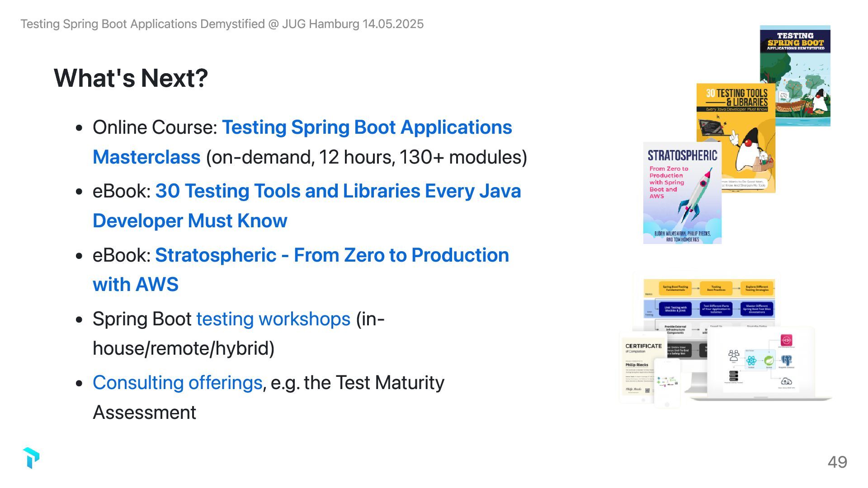Click the blue logo in the bottom-left corner
868x488 pixels.
(31, 458)
